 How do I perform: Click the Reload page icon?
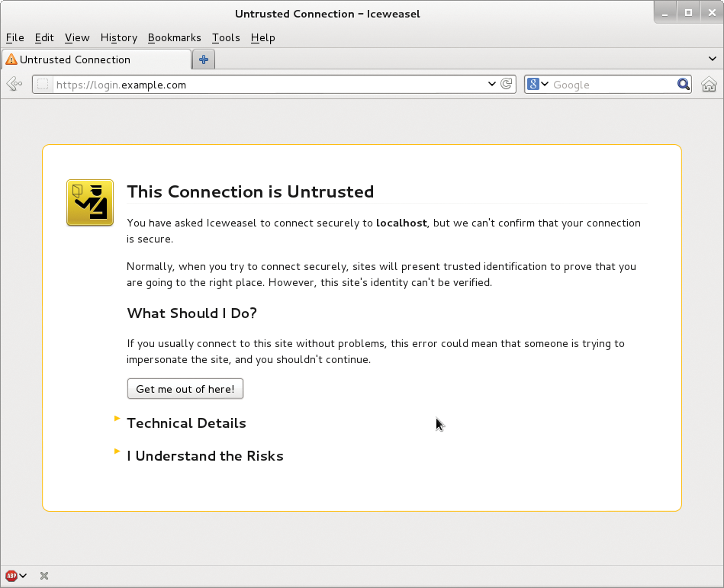[x=507, y=84]
